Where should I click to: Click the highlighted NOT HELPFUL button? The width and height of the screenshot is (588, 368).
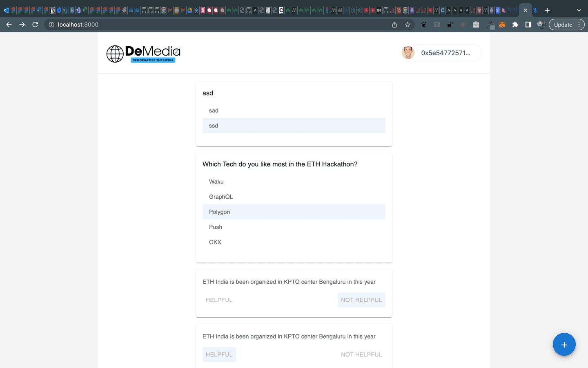pyautogui.click(x=361, y=300)
